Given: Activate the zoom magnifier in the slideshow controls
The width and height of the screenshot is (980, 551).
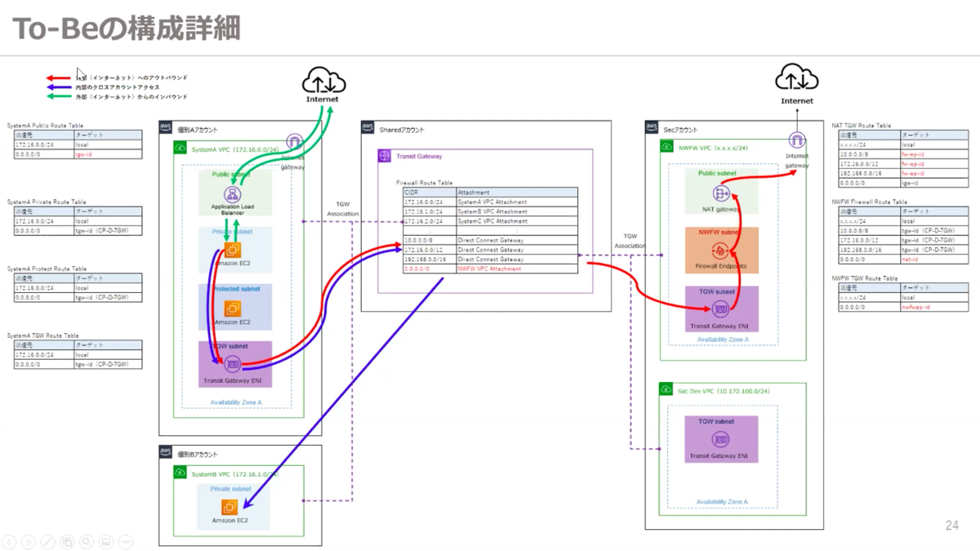Looking at the screenshot, I should point(87,541).
